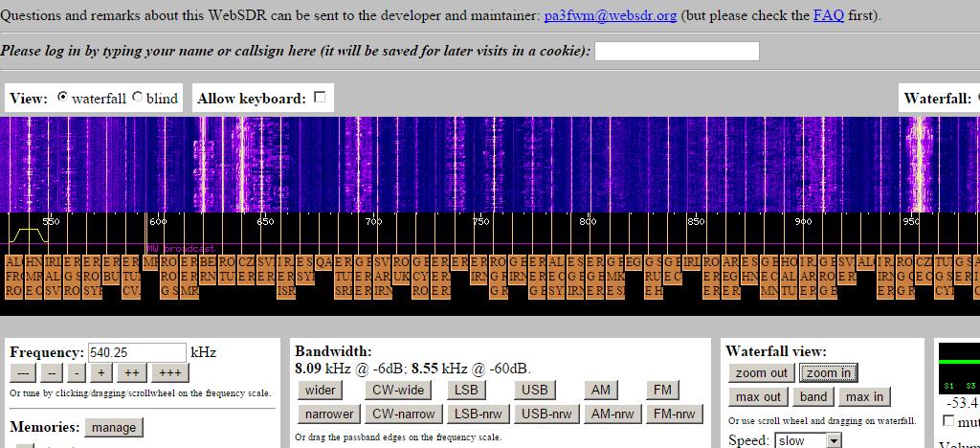This screenshot has height=448, width=980.
Task: Zoom in the waterfall view
Action: pos(829,373)
